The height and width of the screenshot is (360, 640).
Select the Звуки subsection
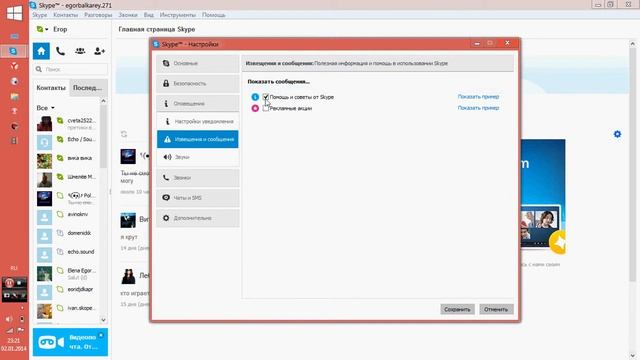pos(198,157)
